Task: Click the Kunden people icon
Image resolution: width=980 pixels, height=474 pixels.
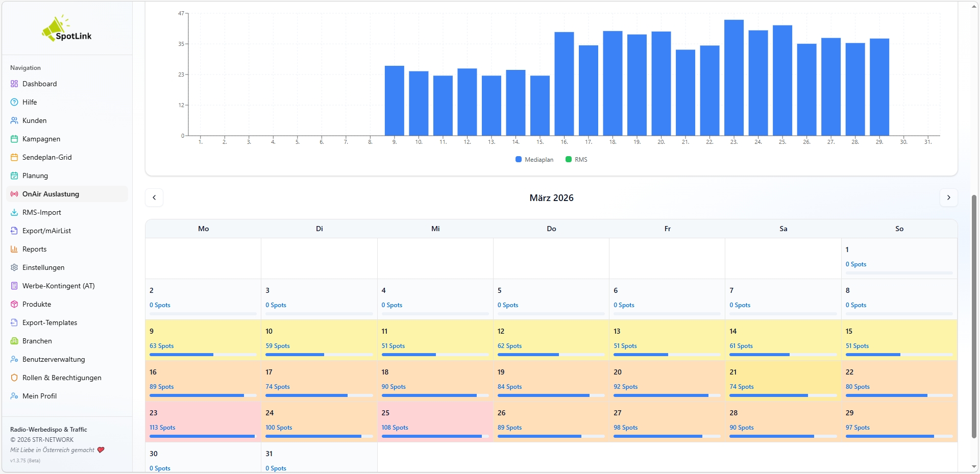Action: tap(14, 120)
